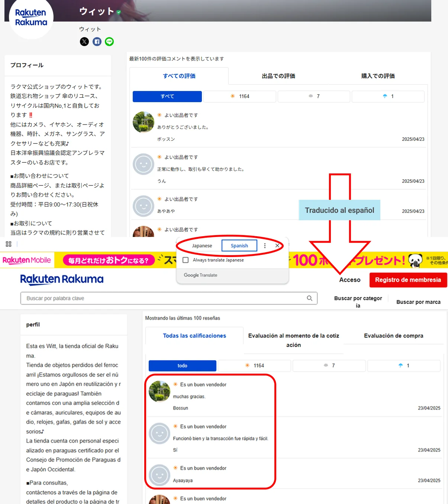Click the default avatar beside Ayaayaya

[159, 475]
